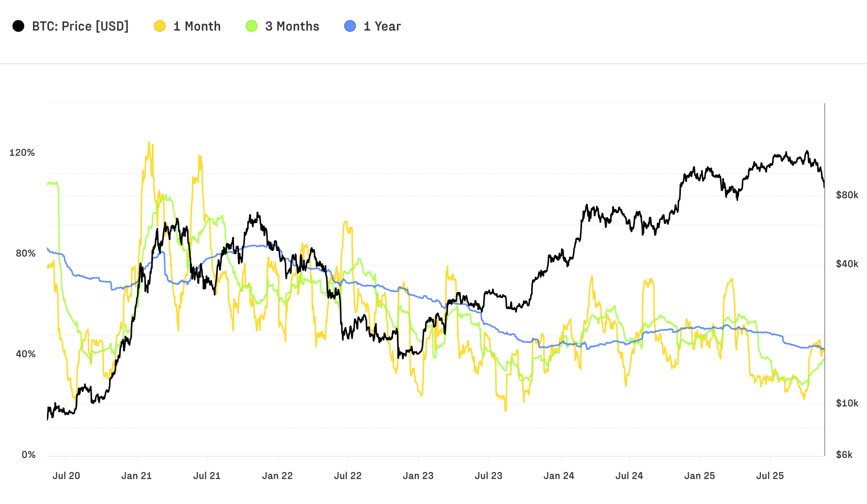Click the $10k price axis label

click(847, 403)
